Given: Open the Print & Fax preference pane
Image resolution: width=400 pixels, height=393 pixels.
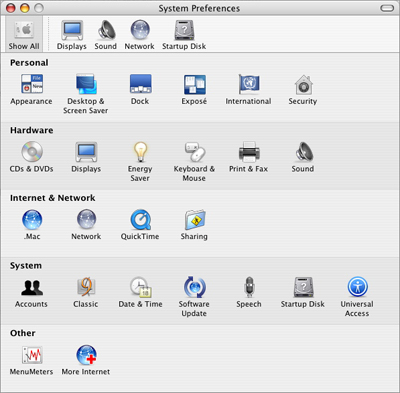Looking at the screenshot, I should point(249,157).
